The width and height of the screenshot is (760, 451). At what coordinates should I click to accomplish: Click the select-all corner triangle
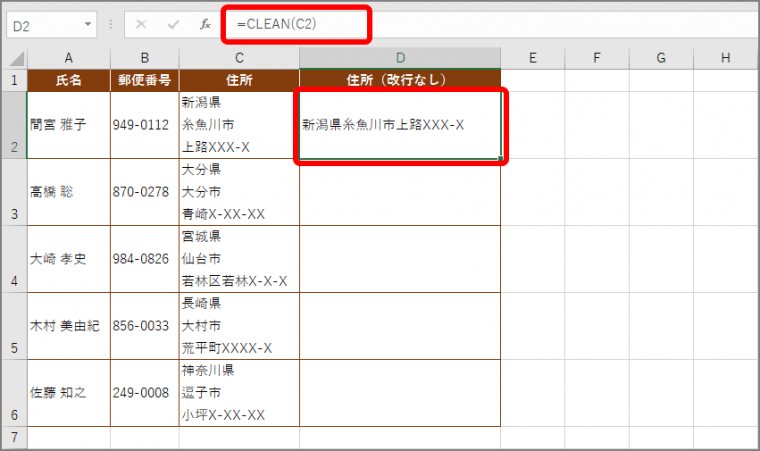click(16, 59)
